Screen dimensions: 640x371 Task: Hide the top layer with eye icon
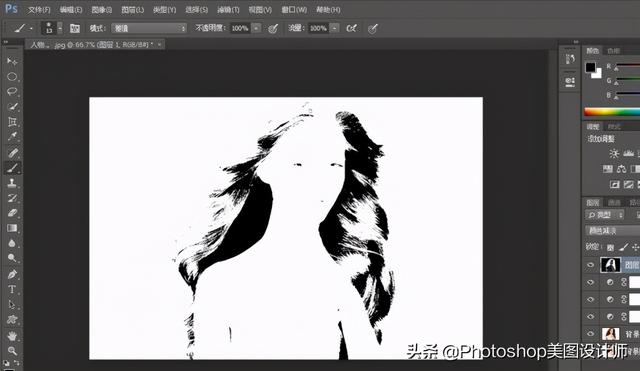click(590, 265)
